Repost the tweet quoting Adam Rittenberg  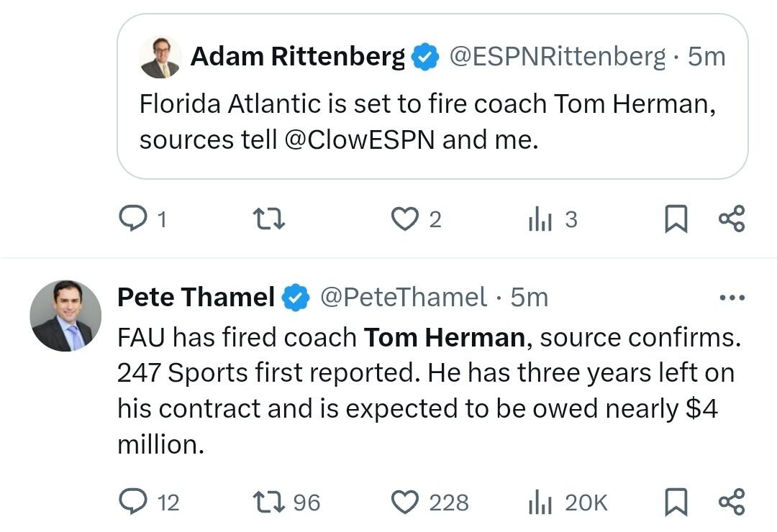click(268, 219)
